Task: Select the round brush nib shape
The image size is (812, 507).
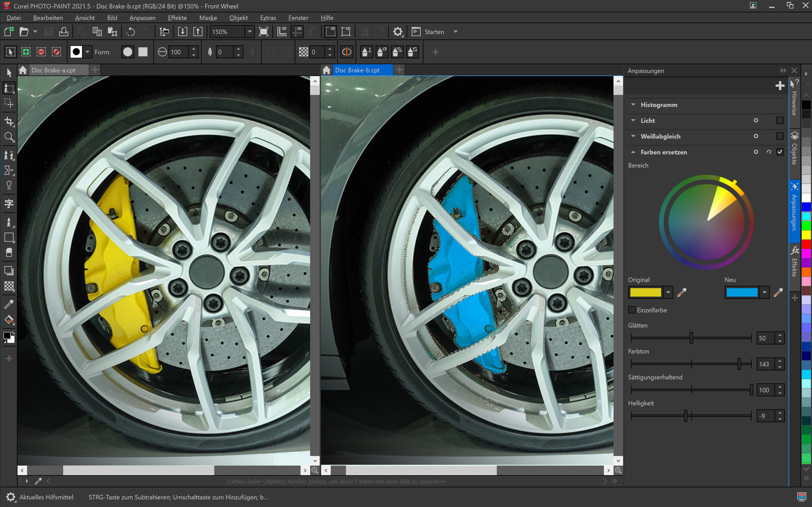Action: (x=128, y=52)
